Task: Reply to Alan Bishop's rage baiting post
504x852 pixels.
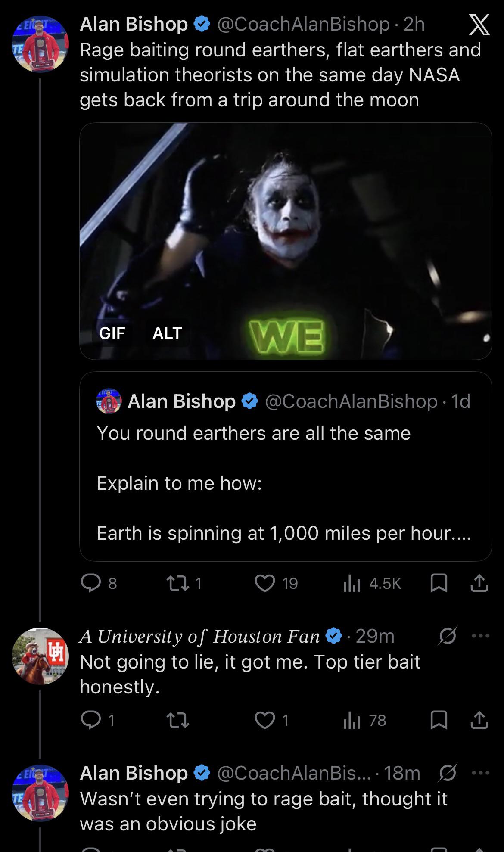Action: [x=91, y=583]
